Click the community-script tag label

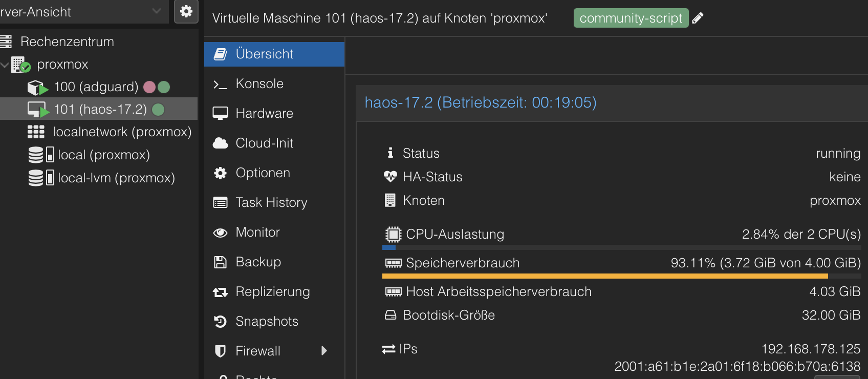pyautogui.click(x=631, y=18)
